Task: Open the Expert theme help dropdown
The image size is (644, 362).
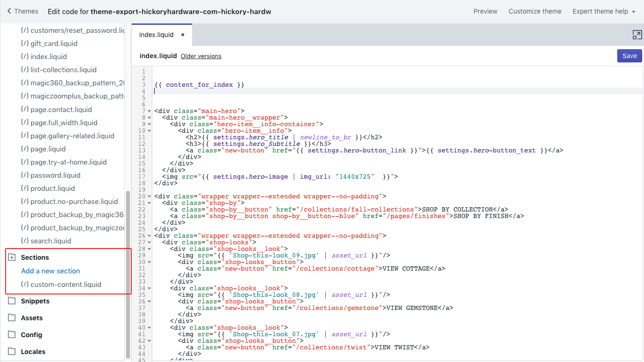Action: click(604, 11)
